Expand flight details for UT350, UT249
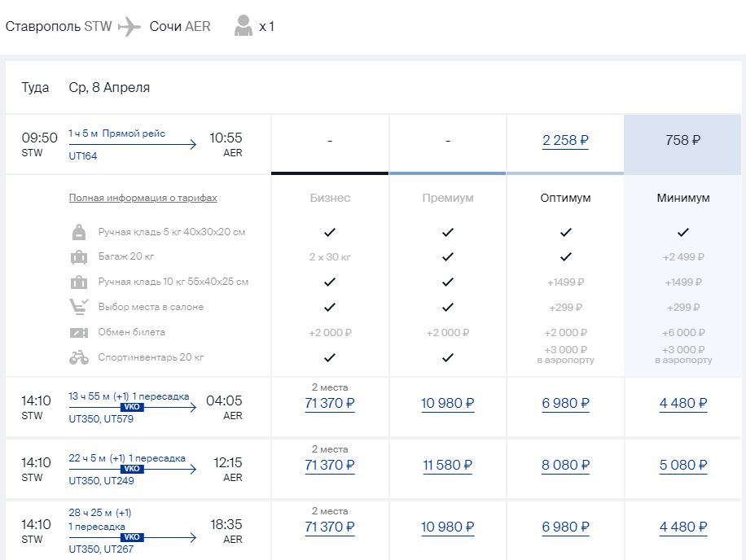The width and height of the screenshot is (746, 560). click(101, 481)
